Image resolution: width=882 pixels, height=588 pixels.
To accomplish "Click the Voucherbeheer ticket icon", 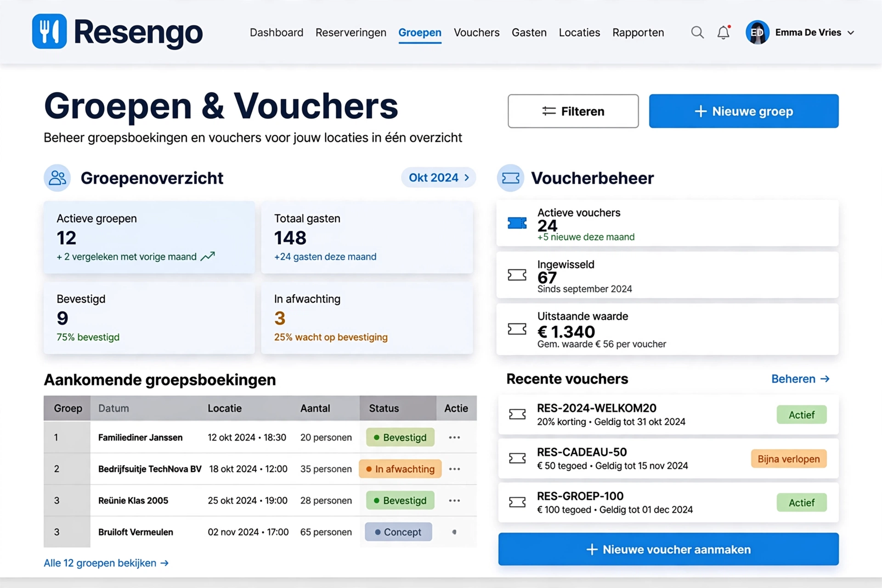I will point(510,178).
